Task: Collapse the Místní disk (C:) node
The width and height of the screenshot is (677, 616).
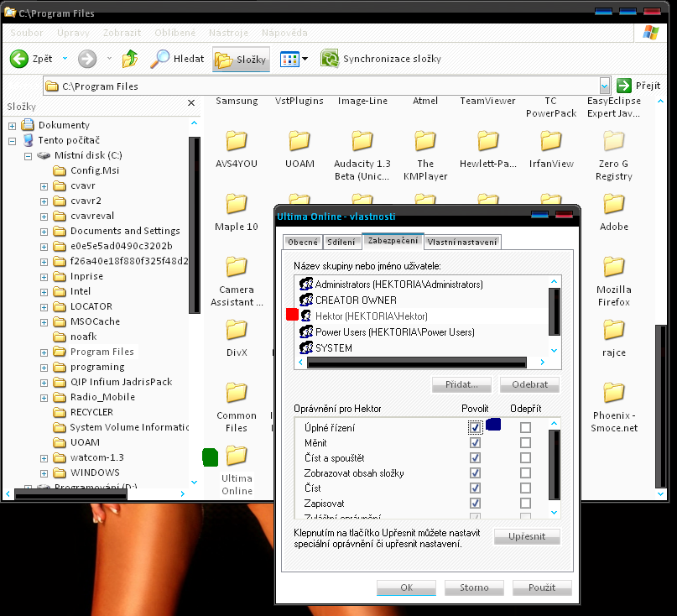Action: (x=28, y=156)
